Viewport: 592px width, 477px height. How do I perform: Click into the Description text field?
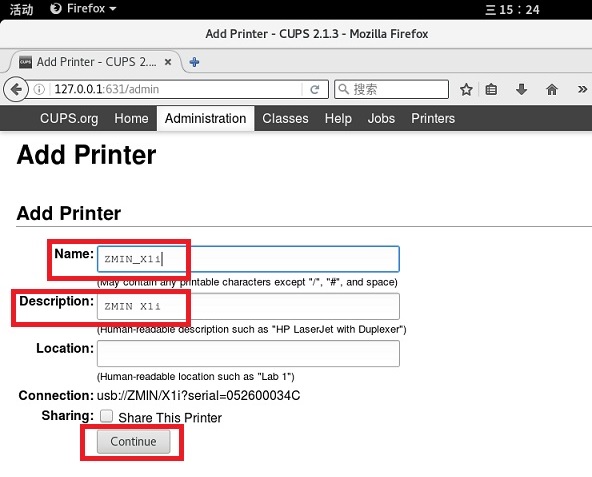[248, 306]
